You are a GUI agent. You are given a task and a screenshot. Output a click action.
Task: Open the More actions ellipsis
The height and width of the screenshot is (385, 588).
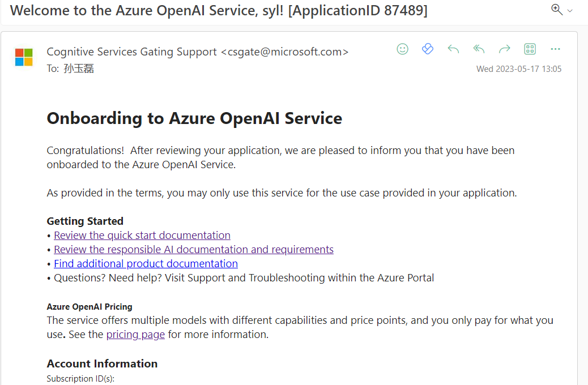tap(555, 49)
